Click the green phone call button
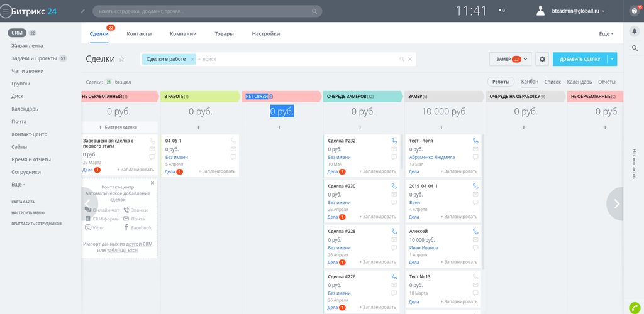Image resolution: width=644 pixels, height=314 pixels. pyautogui.click(x=635, y=308)
